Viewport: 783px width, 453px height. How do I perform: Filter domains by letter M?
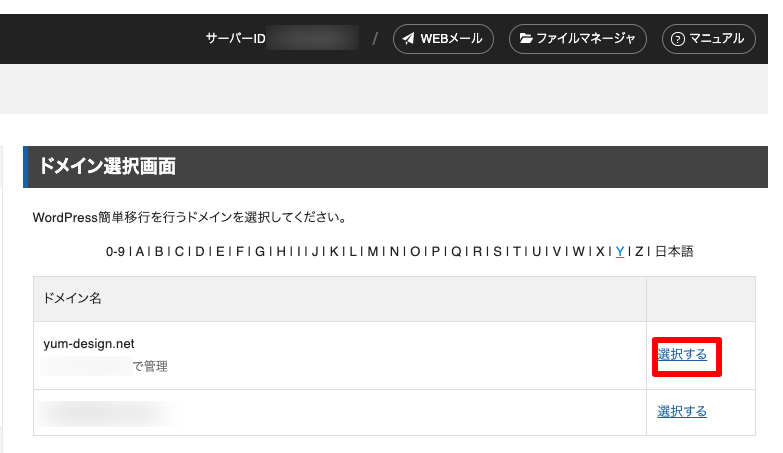point(373,251)
